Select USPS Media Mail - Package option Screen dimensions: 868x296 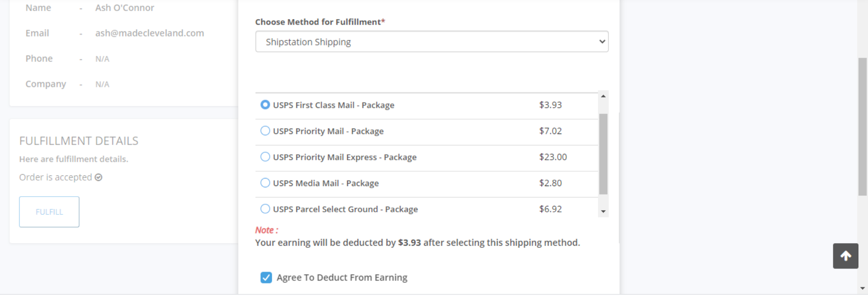coord(265,183)
